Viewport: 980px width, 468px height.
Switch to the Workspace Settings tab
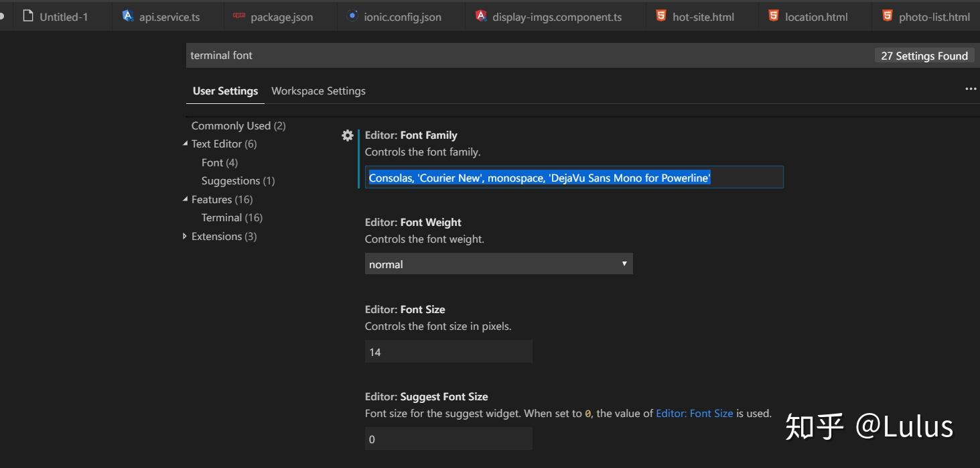[x=318, y=91]
